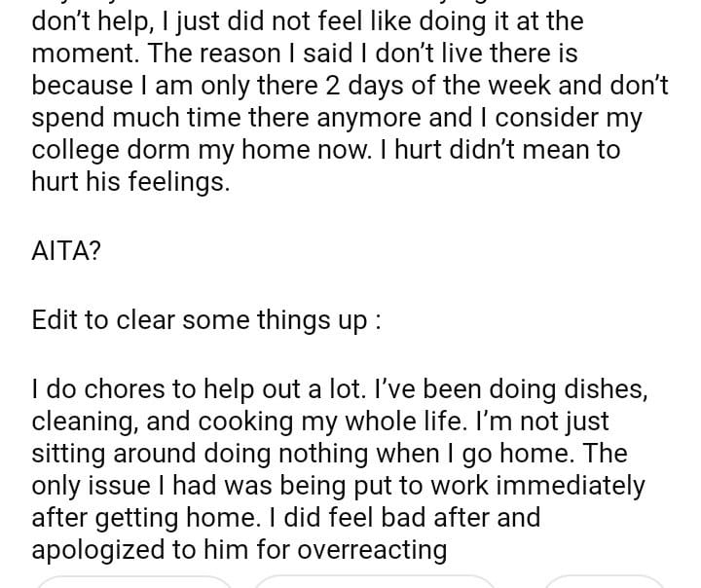Click the words "after getting home."
The width and height of the screenshot is (701, 588).
pyautogui.click(x=127, y=517)
